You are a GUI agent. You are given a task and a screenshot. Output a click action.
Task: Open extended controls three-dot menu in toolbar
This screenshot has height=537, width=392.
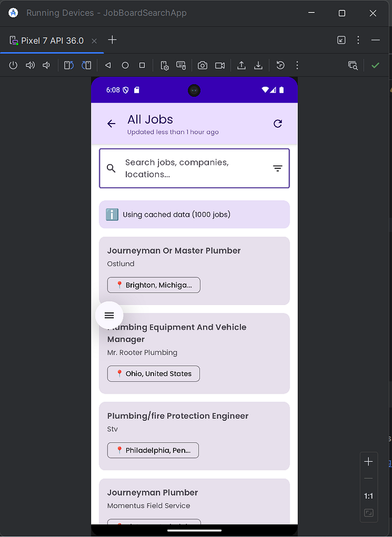[x=297, y=65]
